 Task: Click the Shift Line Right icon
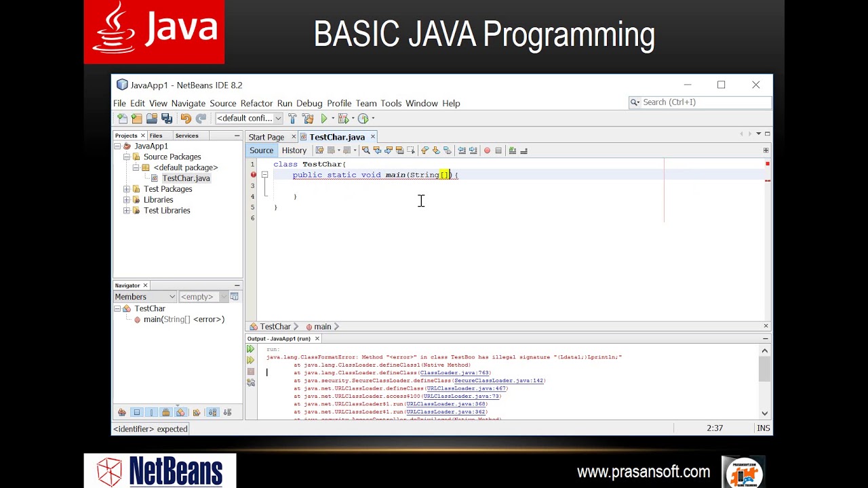(x=473, y=150)
